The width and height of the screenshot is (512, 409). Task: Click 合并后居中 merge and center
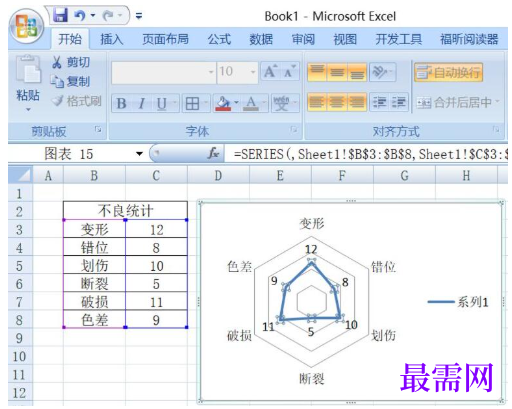pos(455,102)
